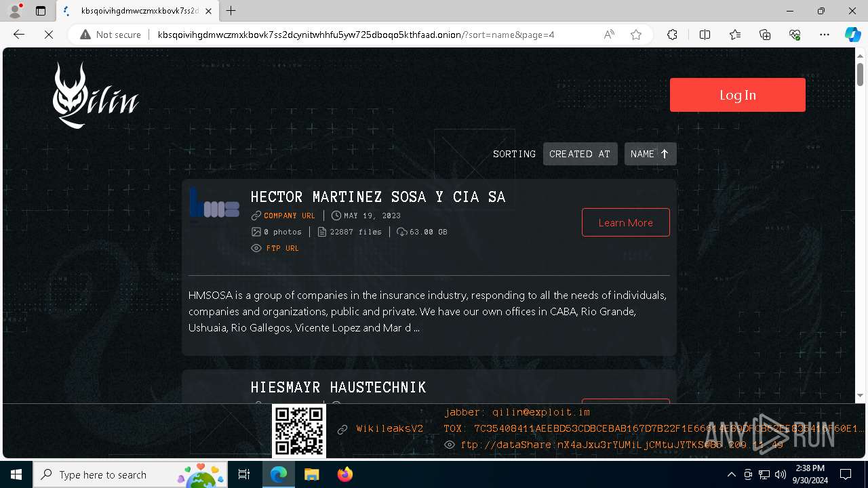Click the Log In button
This screenshot has height=488, width=868.
737,95
